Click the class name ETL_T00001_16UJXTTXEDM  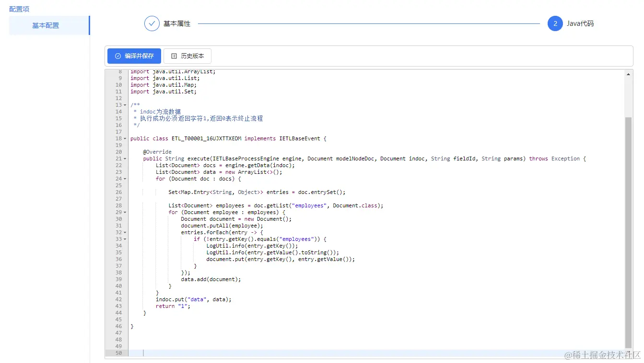207,138
